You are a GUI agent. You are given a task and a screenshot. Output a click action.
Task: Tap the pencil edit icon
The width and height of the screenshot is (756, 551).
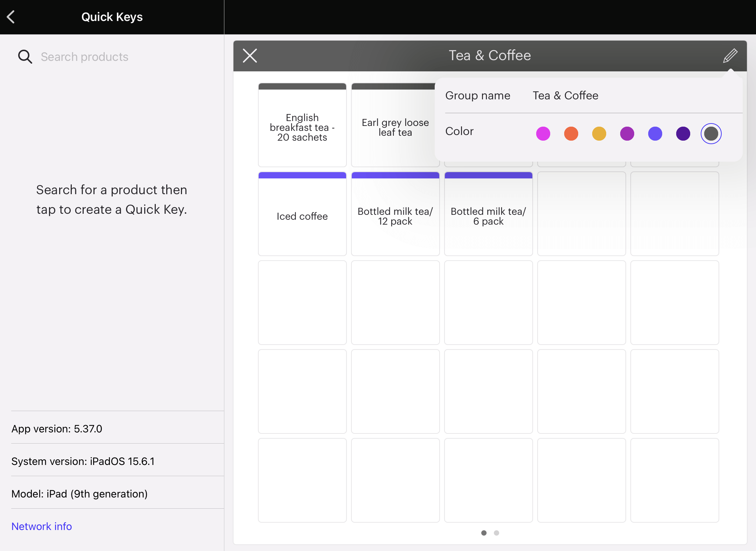(730, 56)
